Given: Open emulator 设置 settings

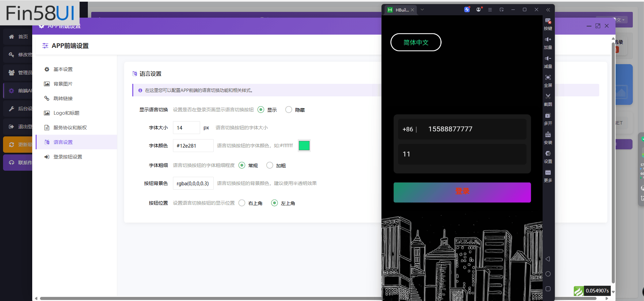Looking at the screenshot, I should tap(548, 157).
